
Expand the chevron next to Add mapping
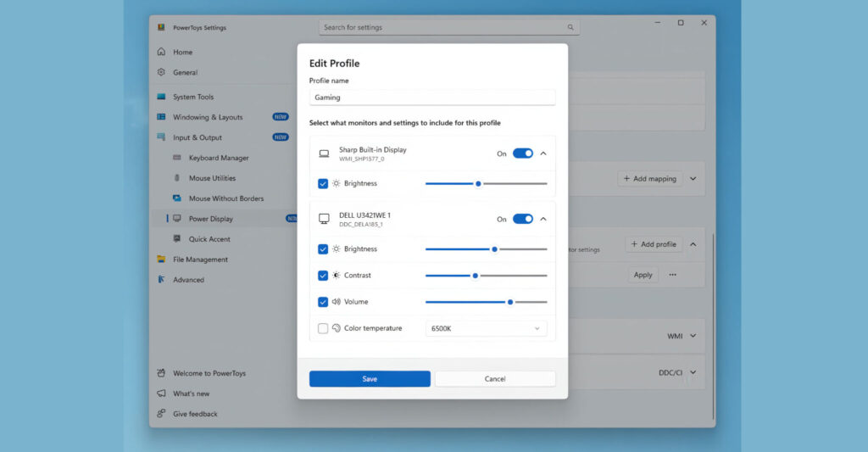tap(693, 179)
